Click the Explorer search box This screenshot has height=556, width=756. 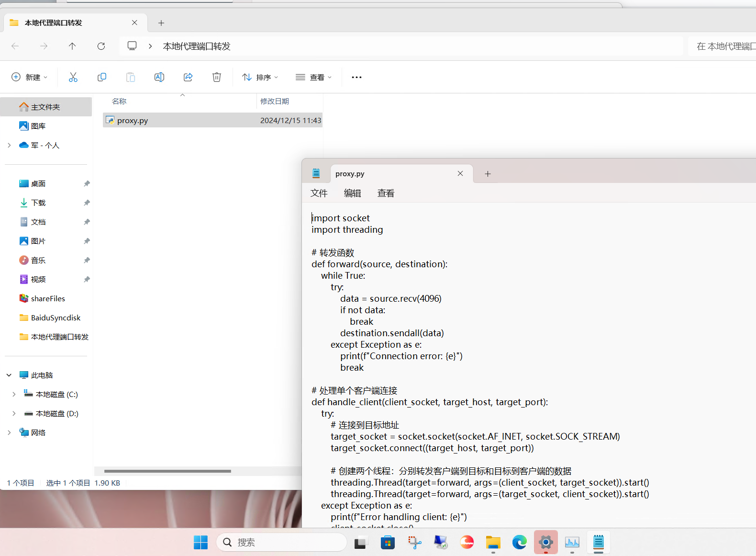(x=723, y=46)
